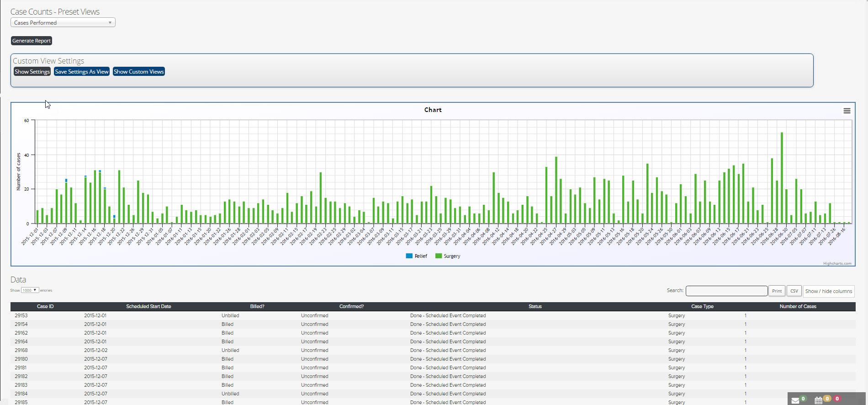868x405 pixels.
Task: Click the Status cell of case 29181
Action: [448, 368]
